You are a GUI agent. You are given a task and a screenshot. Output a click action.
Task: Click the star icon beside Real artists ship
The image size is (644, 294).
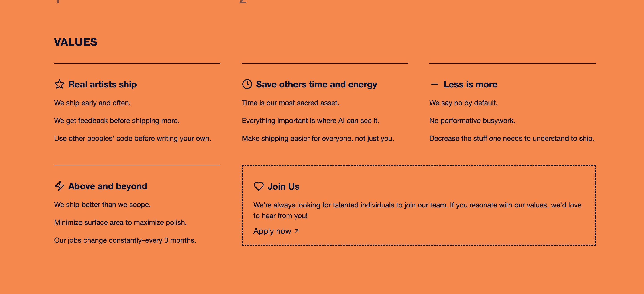[59, 84]
